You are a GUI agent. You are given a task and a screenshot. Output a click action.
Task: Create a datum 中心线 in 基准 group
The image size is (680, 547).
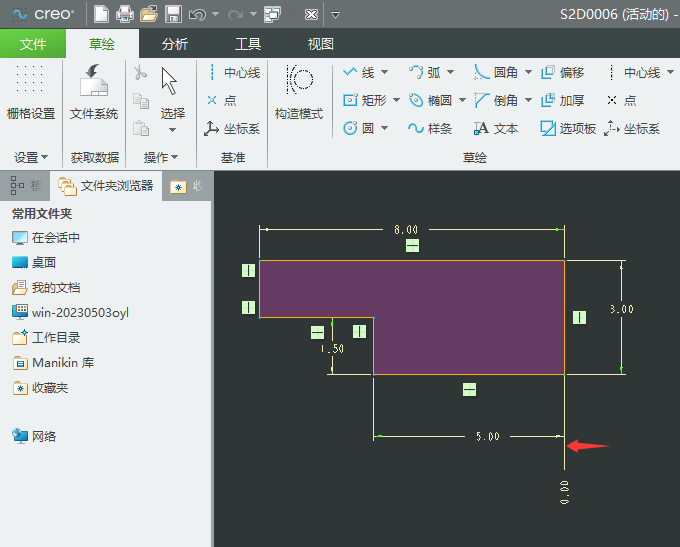[x=234, y=72]
